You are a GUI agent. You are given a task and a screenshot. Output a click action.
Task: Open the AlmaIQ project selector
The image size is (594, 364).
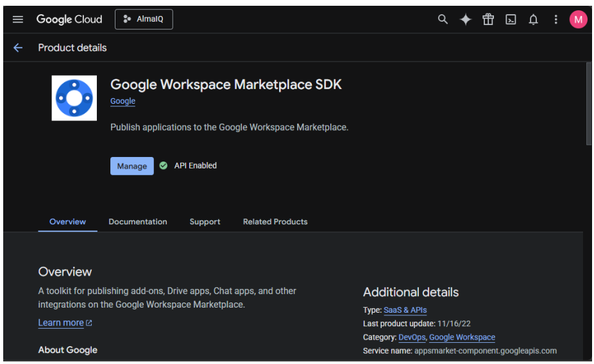click(x=144, y=19)
